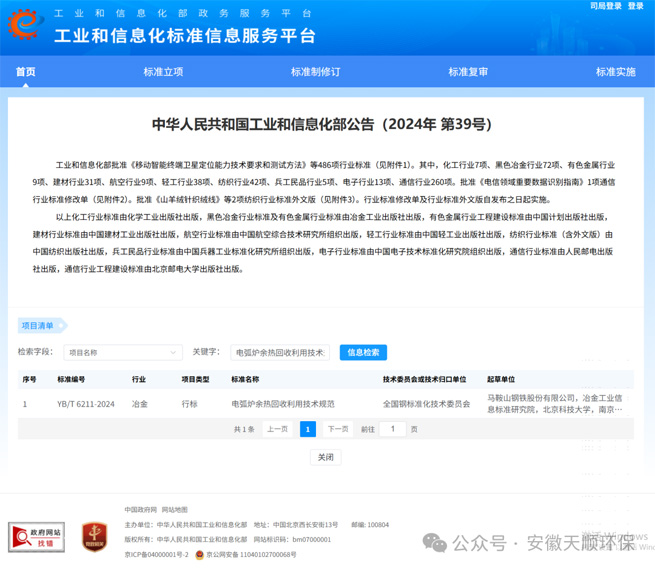The height and width of the screenshot is (569, 655).
Task: Select the 项目清单 section tag
Action: pos(42,325)
